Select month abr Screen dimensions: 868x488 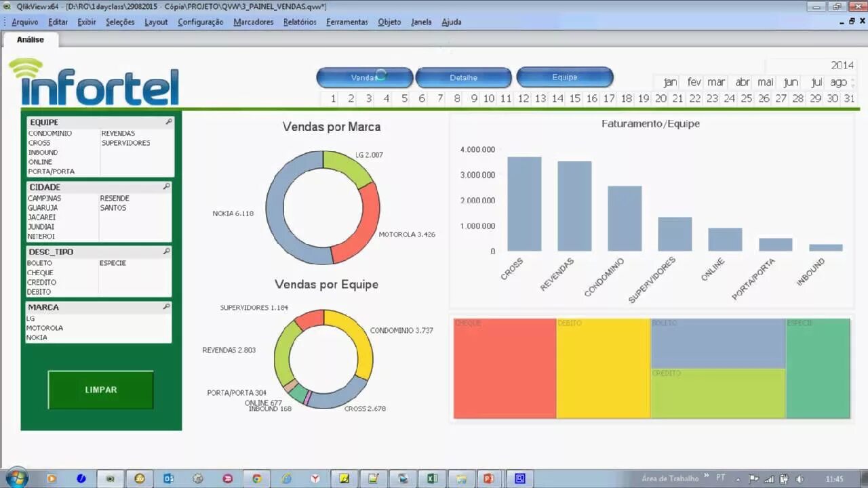click(743, 82)
